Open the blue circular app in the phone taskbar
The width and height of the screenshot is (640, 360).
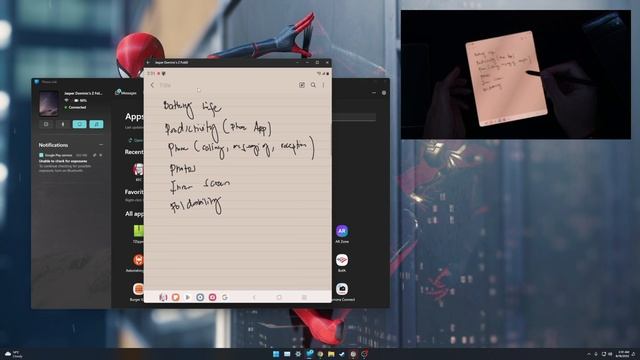[200, 297]
